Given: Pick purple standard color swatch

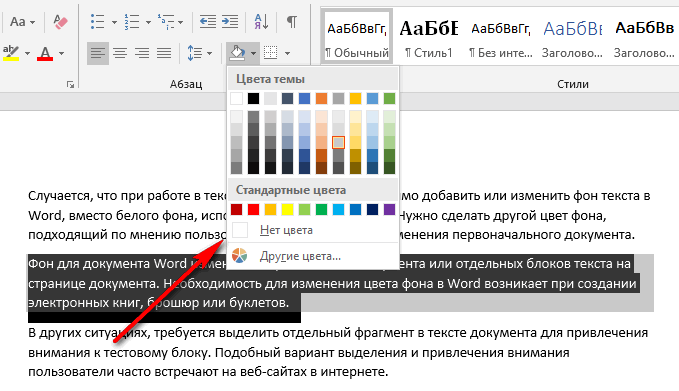Looking at the screenshot, I should 389,210.
